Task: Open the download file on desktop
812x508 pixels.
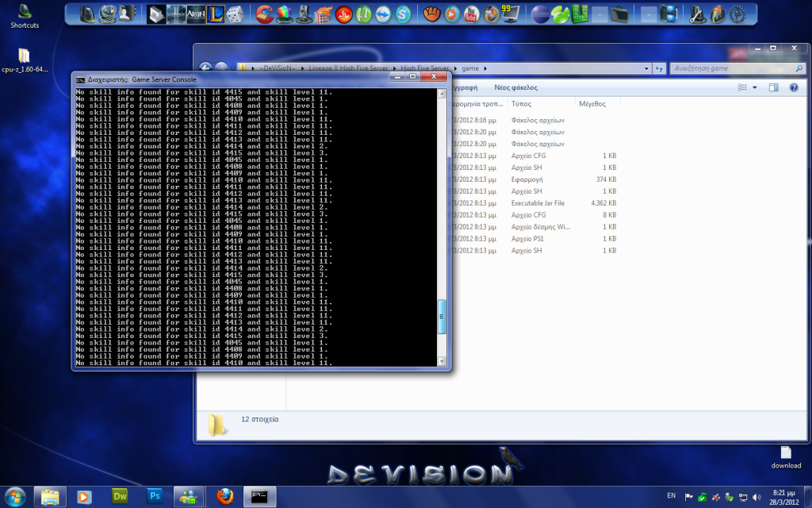Action: tap(786, 452)
